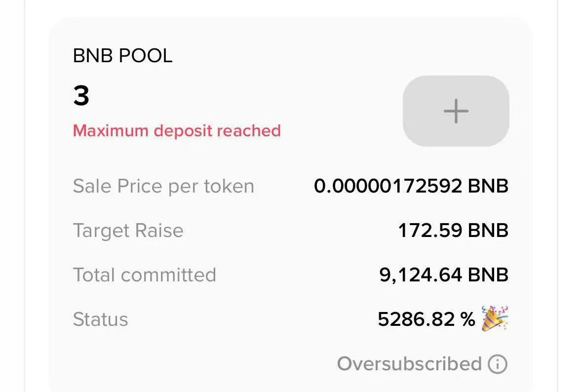The image size is (582, 392).
Task: Select the 5286.82 % status value
Action: pos(426,319)
